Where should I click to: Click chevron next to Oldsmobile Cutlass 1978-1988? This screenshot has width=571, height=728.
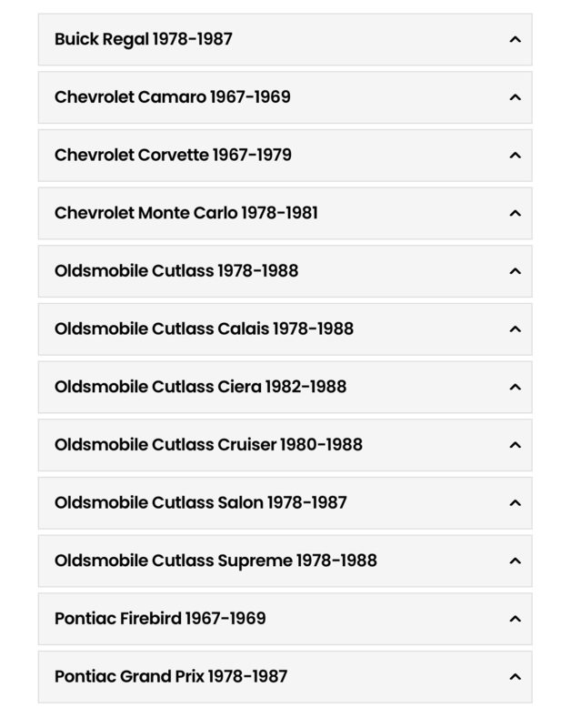[x=515, y=271]
